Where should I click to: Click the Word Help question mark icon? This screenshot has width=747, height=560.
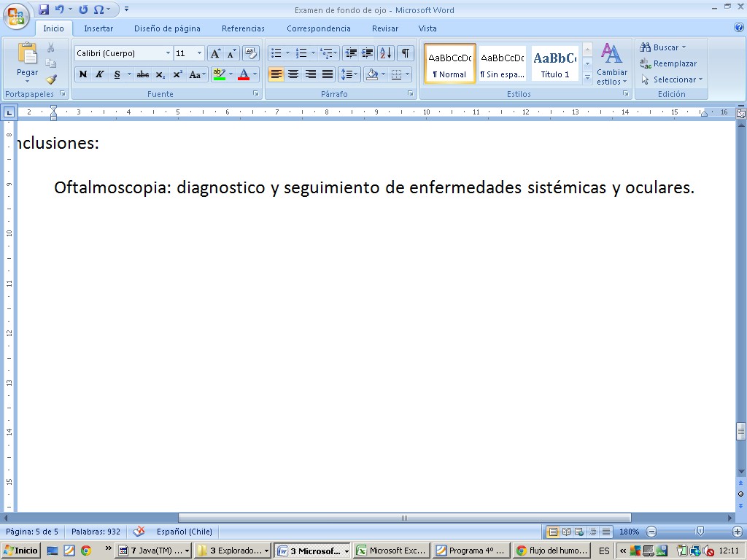click(738, 28)
